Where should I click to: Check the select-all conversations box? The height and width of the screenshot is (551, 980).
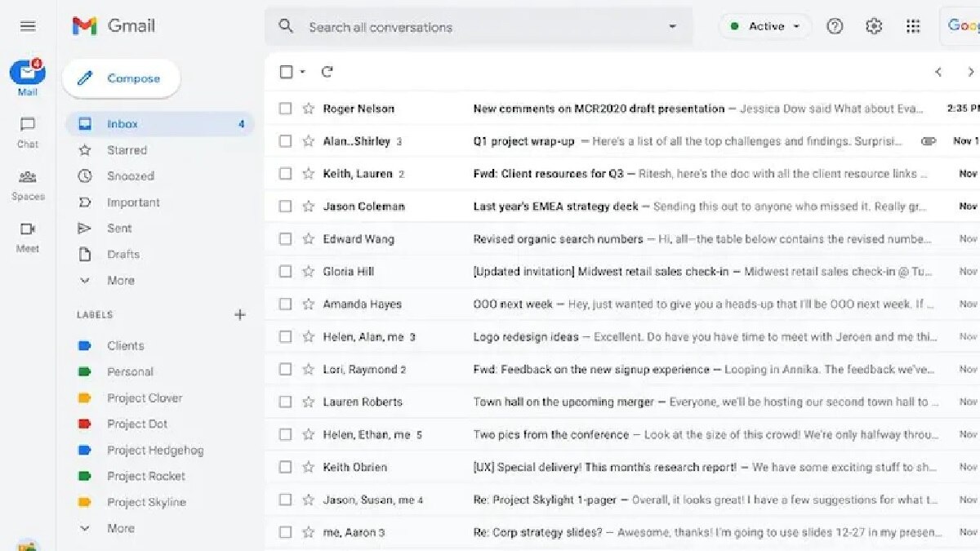pyautogui.click(x=285, y=71)
